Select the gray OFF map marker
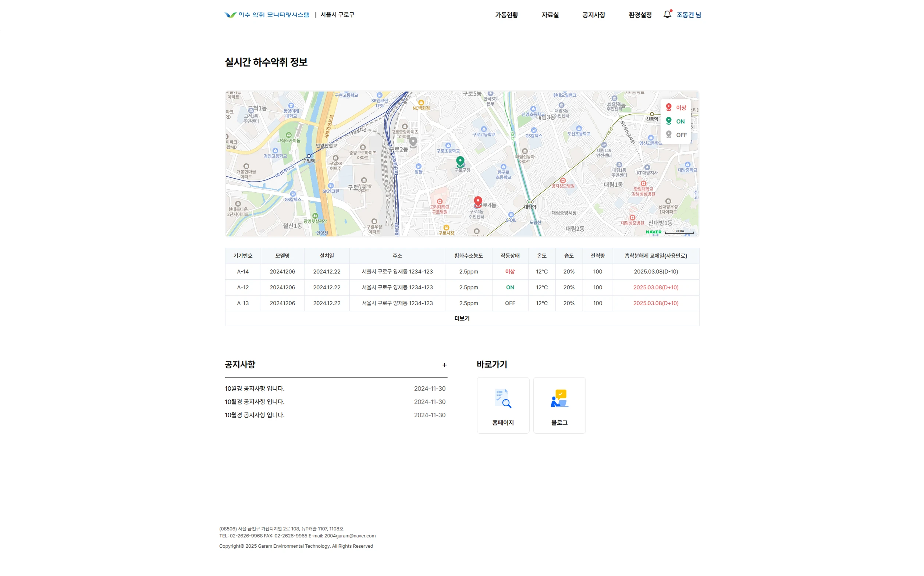This screenshot has width=924, height=576. [x=413, y=143]
